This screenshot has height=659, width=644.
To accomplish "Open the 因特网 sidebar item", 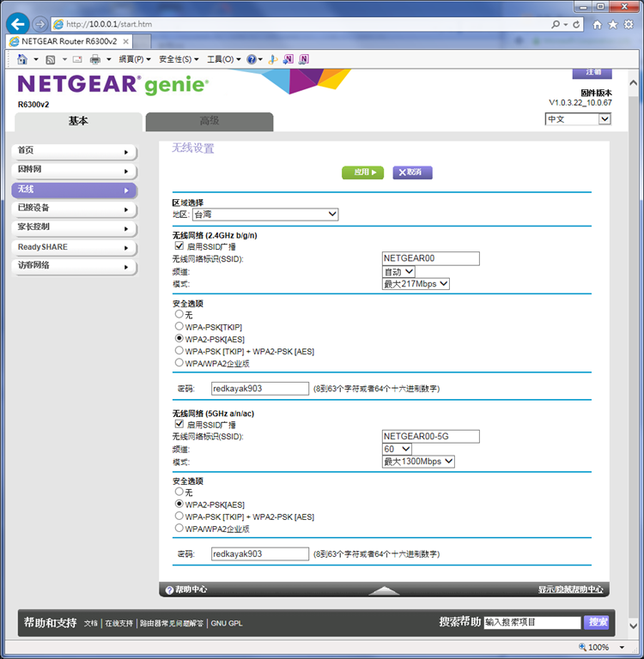I will point(74,170).
